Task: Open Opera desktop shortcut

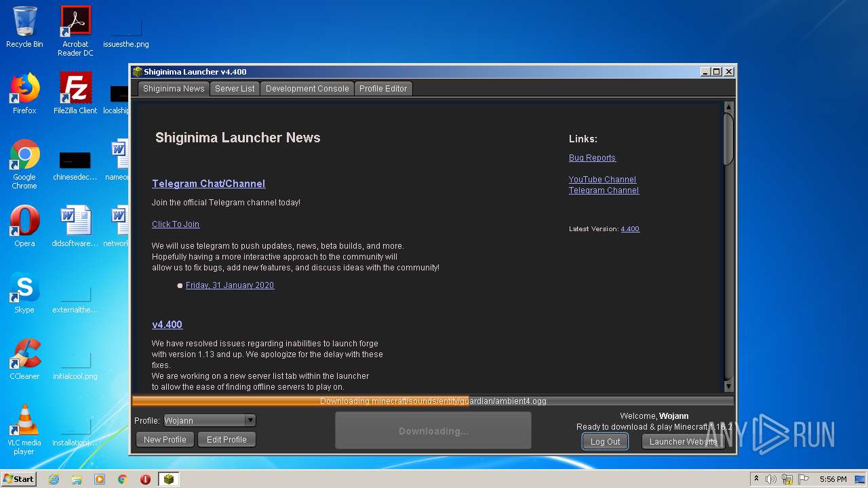Action: click(x=24, y=226)
